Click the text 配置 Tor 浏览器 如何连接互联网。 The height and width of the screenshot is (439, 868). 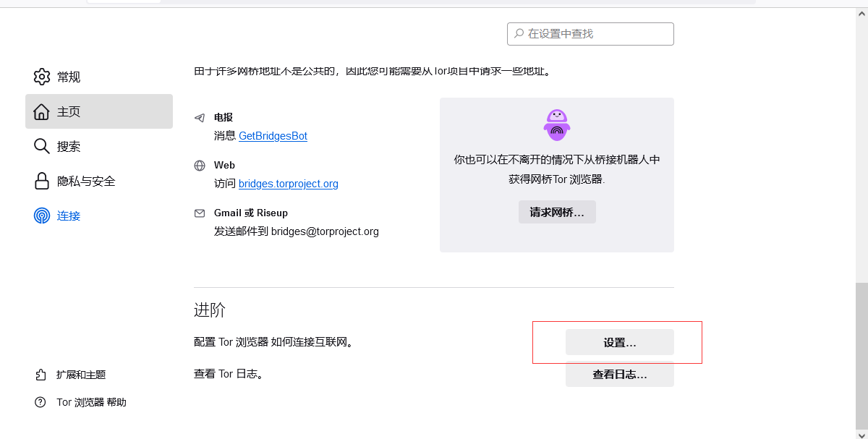point(274,342)
